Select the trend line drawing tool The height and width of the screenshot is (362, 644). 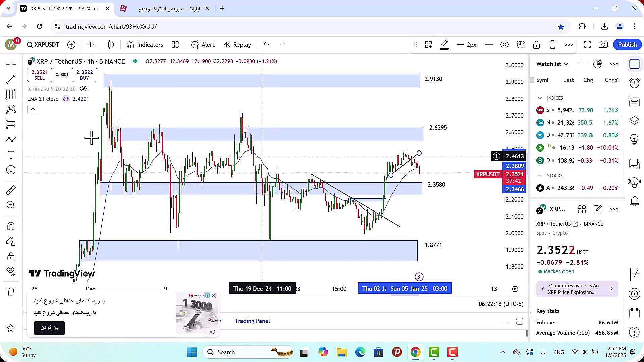[x=11, y=79]
